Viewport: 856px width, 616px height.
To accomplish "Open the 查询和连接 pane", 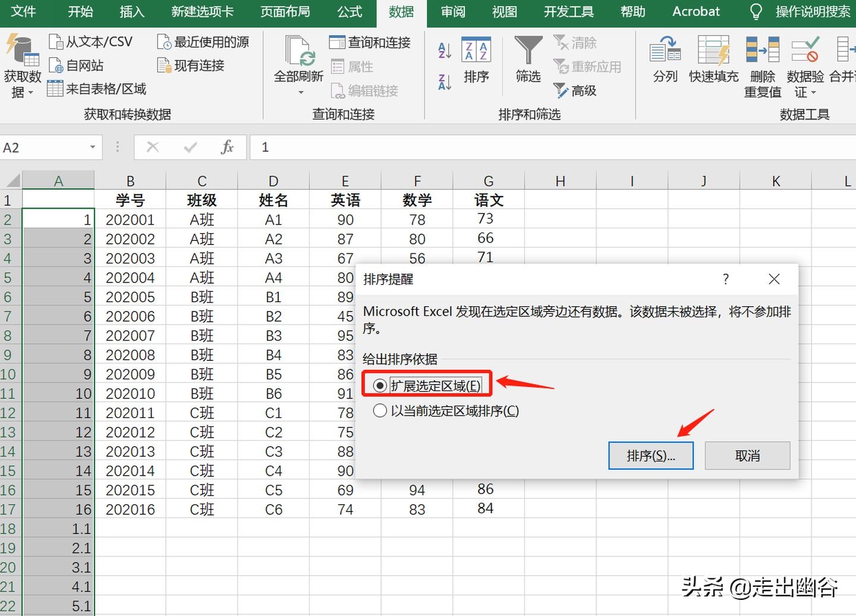I will coord(370,42).
